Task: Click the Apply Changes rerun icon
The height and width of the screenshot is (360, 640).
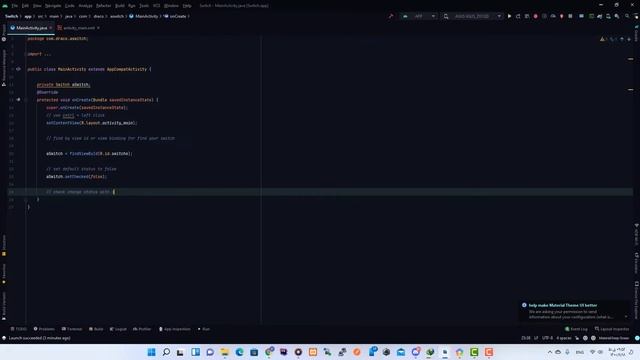Action: pos(518,16)
